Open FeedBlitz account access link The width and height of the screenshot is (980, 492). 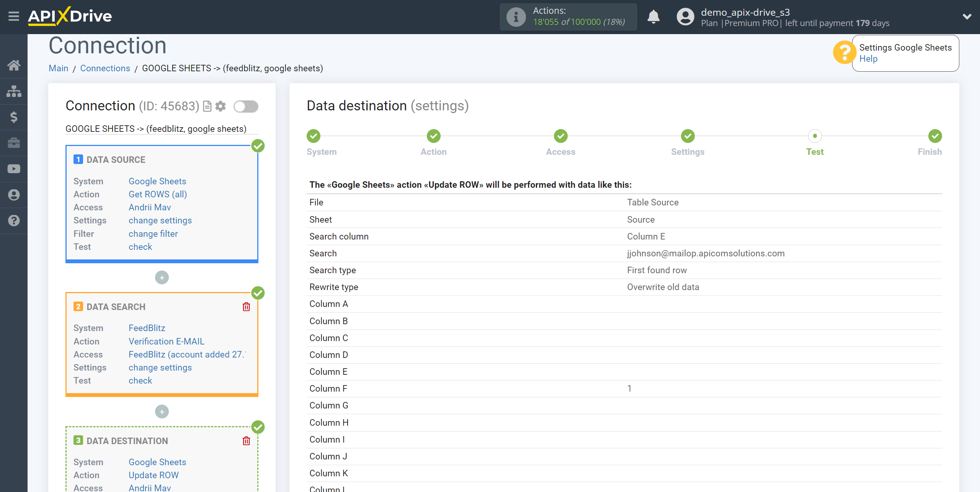[x=187, y=354]
